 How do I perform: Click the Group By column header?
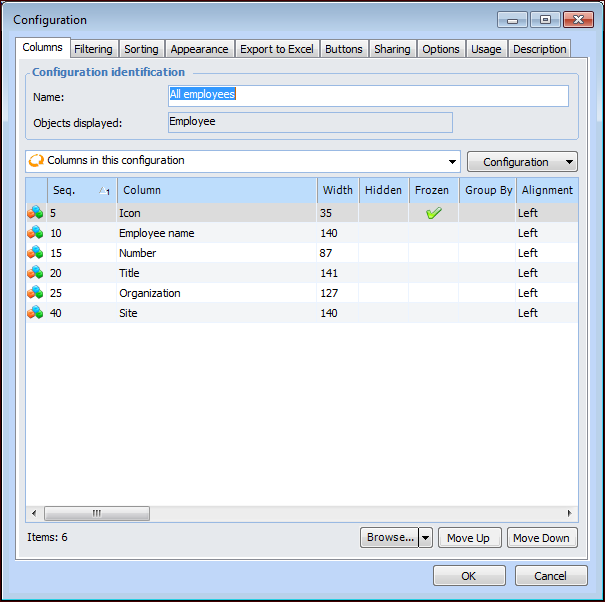[x=488, y=190]
